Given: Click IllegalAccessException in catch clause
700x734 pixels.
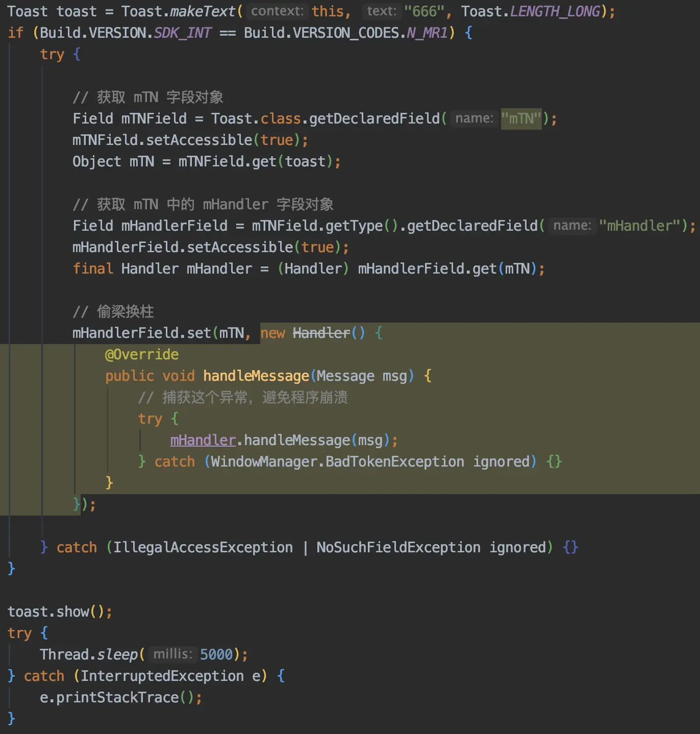Looking at the screenshot, I should 203,547.
